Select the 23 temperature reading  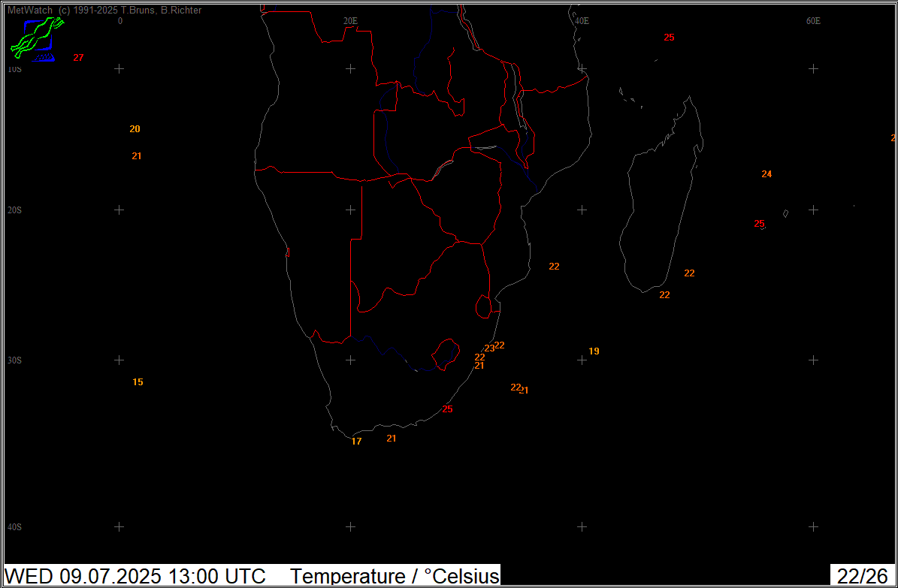point(489,348)
